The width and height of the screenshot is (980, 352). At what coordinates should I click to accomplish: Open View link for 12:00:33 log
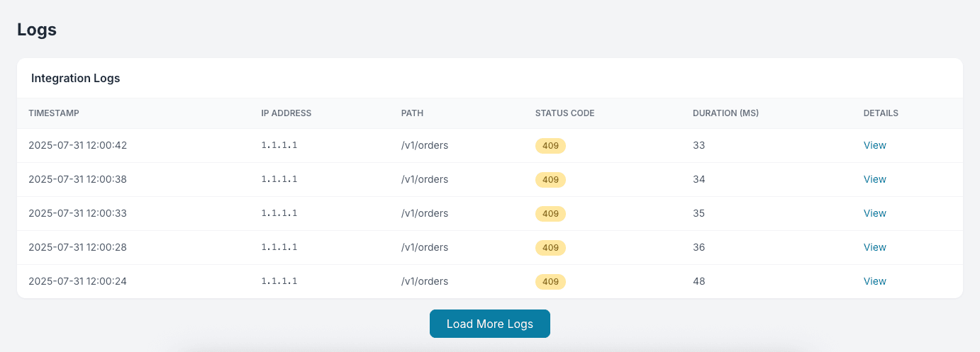tap(874, 213)
